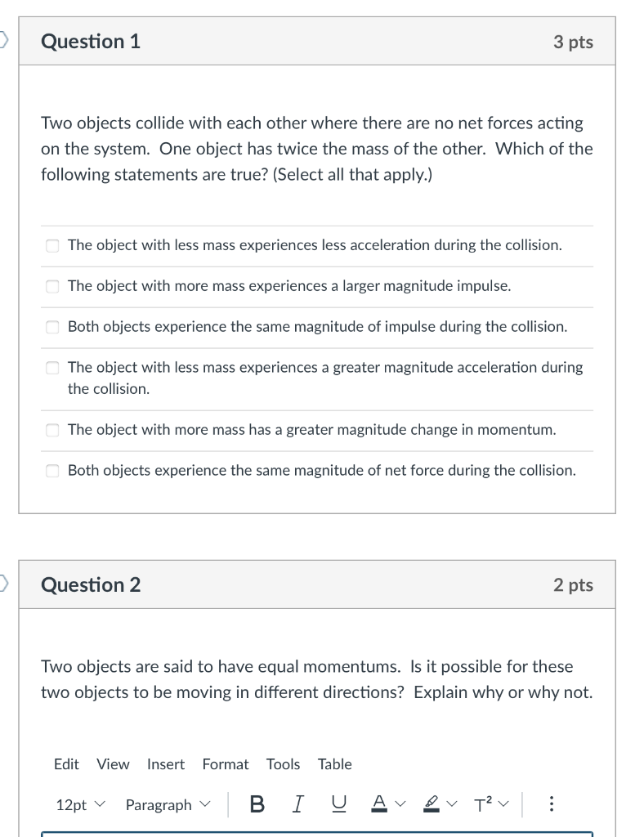Open the text color swatch picker arrow
This screenshot has width=644, height=837.
[x=400, y=804]
